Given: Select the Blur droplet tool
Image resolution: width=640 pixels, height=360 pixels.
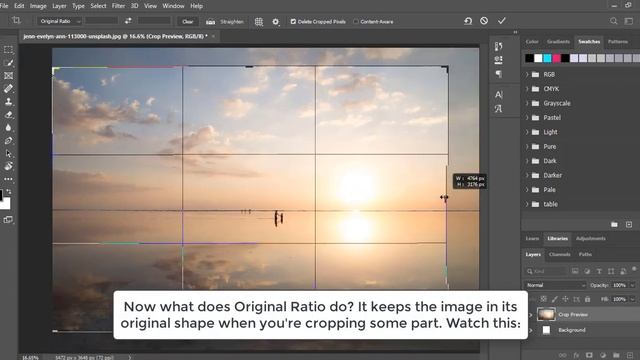Looking at the screenshot, I should coord(8,128).
